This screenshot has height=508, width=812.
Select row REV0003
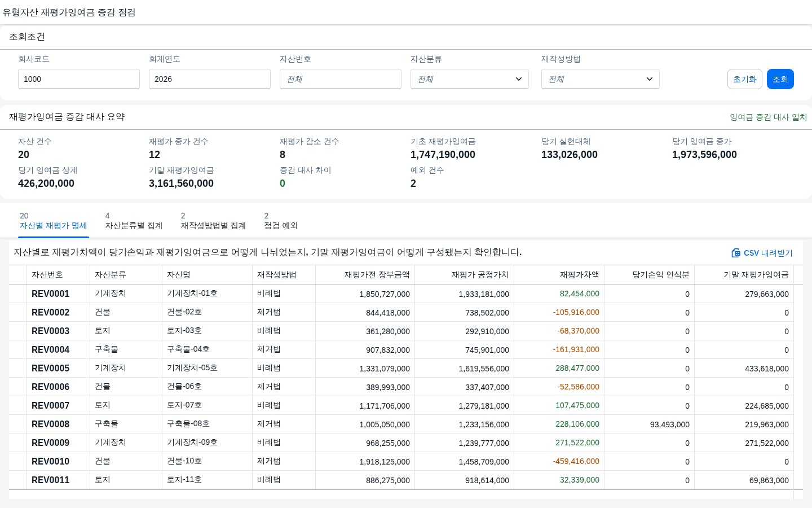(x=401, y=331)
